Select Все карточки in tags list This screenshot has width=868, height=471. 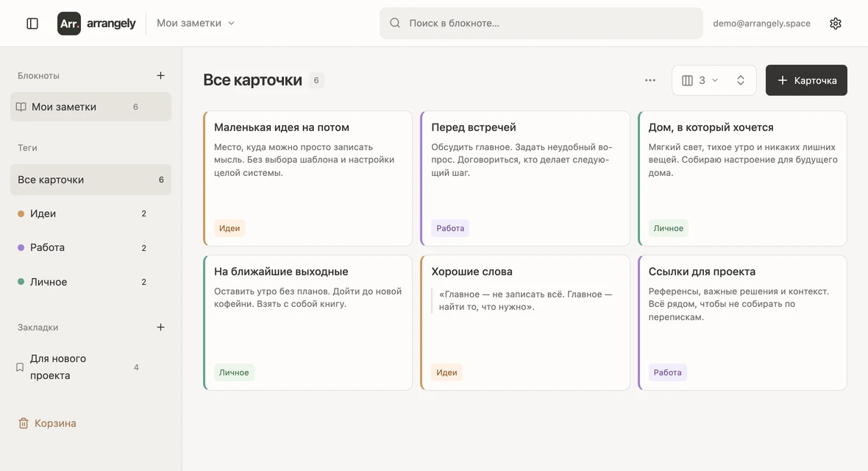tap(90, 180)
